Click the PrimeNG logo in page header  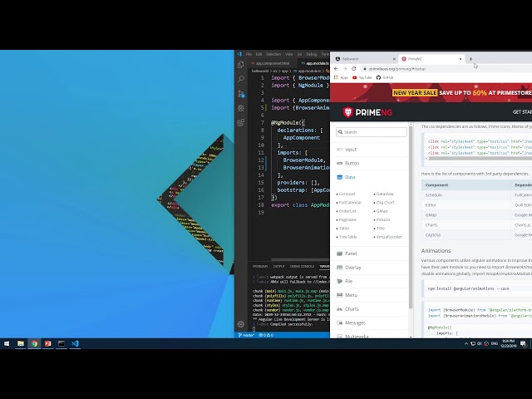coord(367,112)
